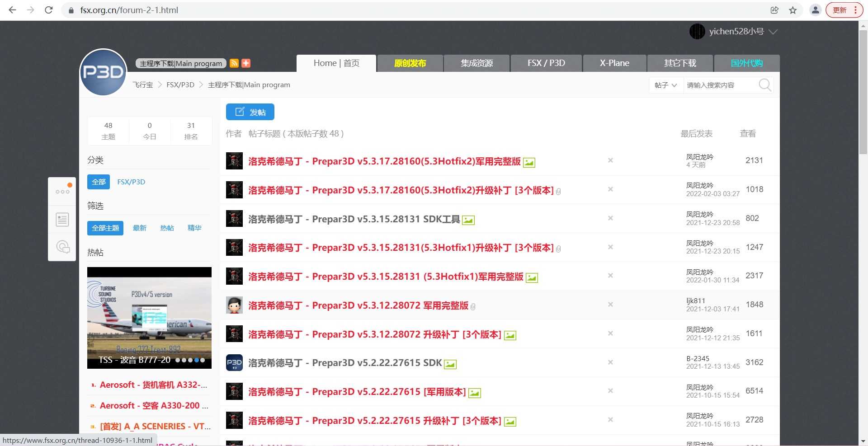Open thread v5.3.17.28160 军用完整版
Screen dimensions: 868x446
pos(384,161)
